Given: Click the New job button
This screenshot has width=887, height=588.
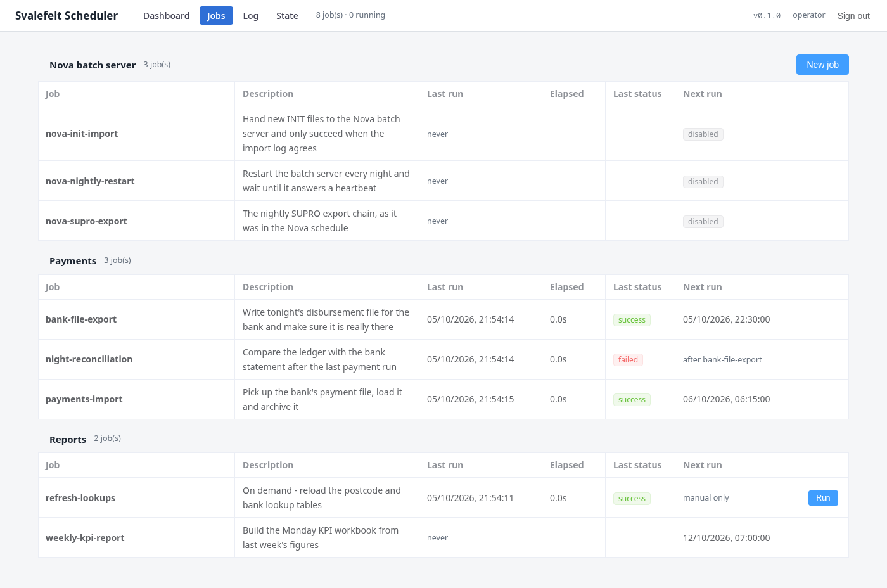Looking at the screenshot, I should (x=822, y=65).
